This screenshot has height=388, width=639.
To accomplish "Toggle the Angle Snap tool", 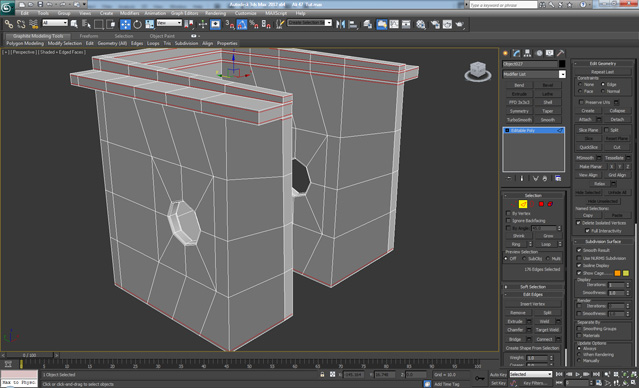I will click(x=242, y=24).
